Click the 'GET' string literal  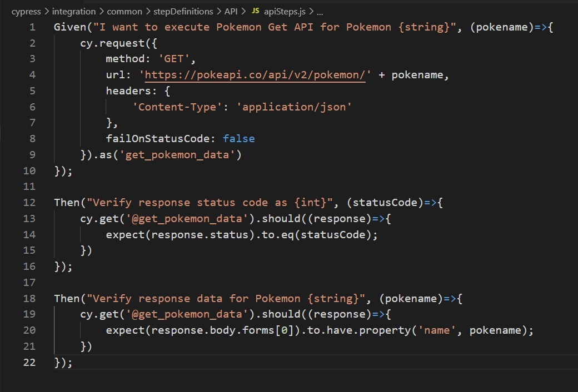point(174,59)
